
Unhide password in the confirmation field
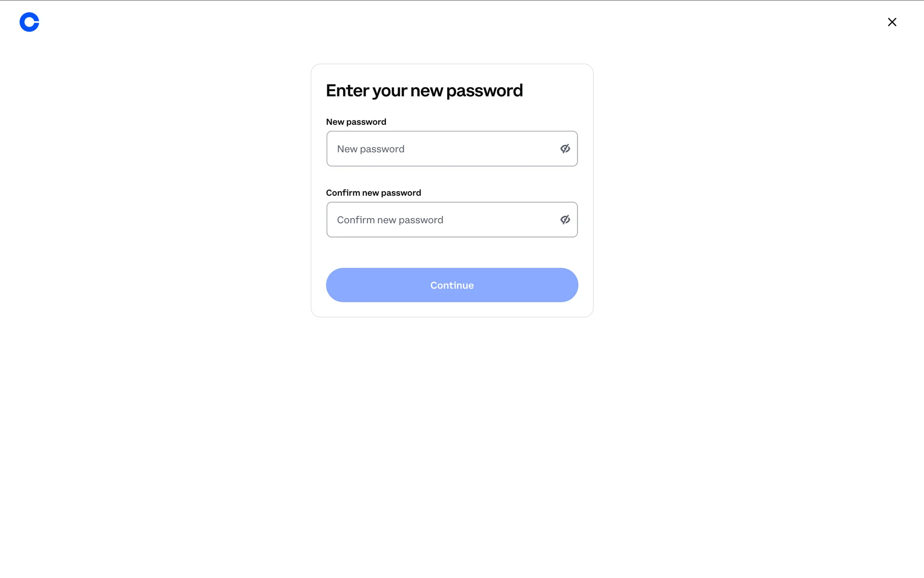click(x=565, y=220)
